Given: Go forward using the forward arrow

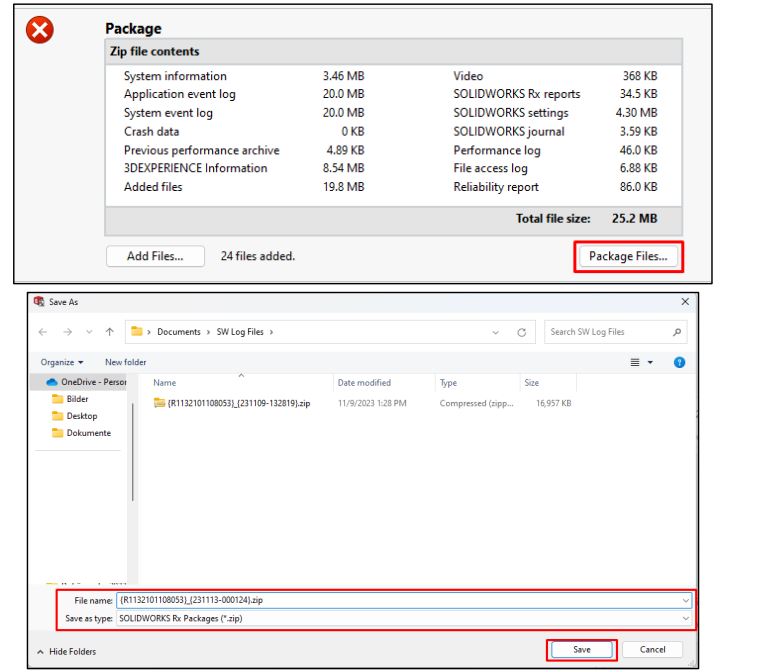Looking at the screenshot, I should 66,332.
